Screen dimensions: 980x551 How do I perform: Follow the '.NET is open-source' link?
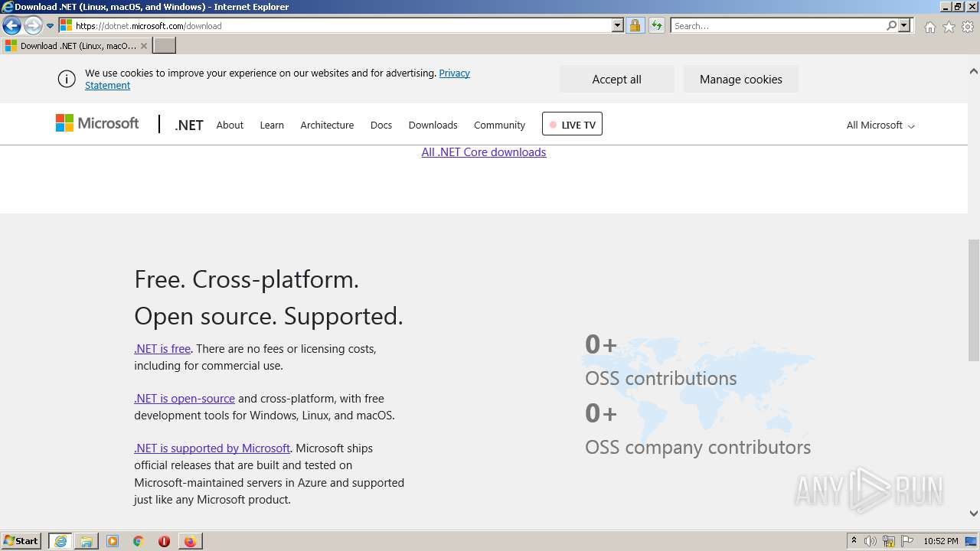[185, 398]
